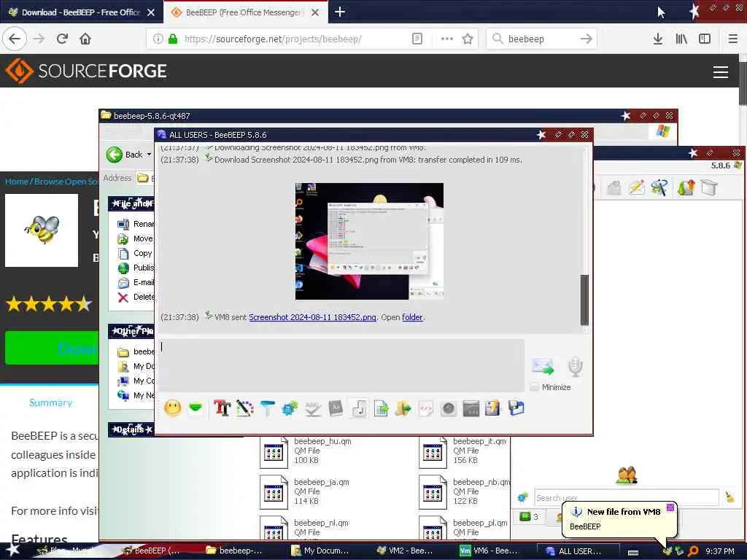Click the Copy task in explorer sidebar

click(135, 253)
